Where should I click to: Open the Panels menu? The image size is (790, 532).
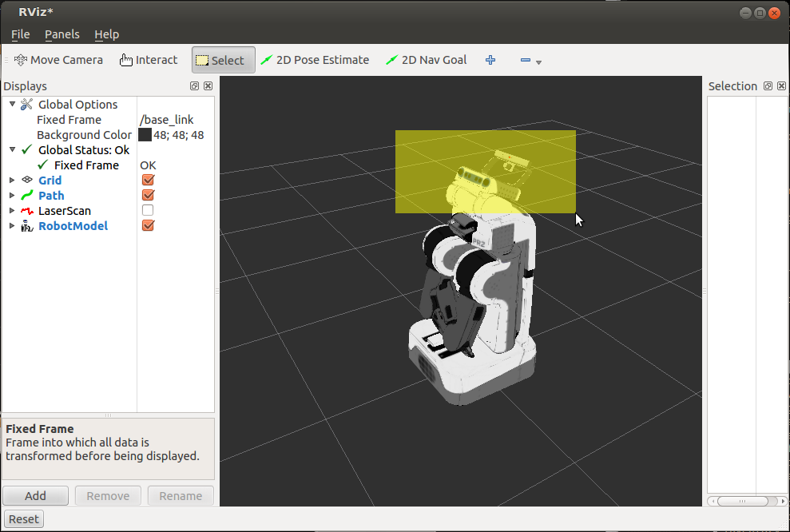pyautogui.click(x=62, y=34)
